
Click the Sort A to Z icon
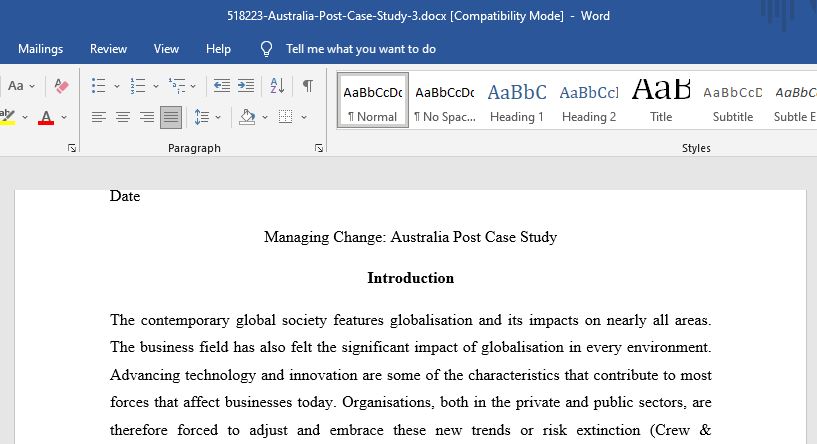(x=277, y=85)
